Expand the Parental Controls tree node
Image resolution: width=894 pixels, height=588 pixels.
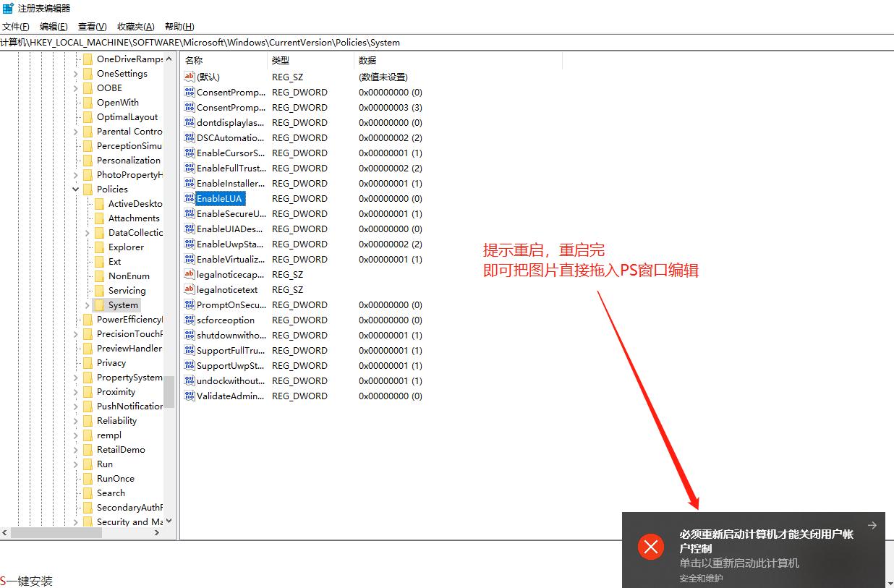[76, 132]
